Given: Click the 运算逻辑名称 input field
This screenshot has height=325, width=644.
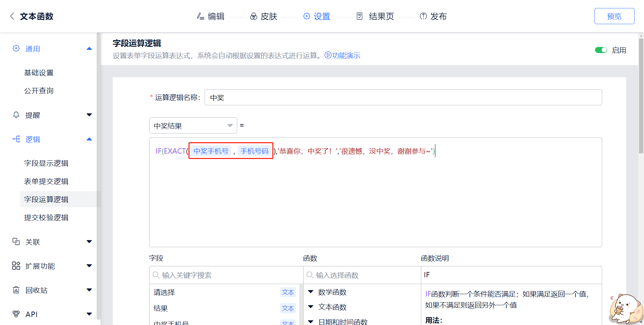Looking at the screenshot, I should [x=403, y=97].
